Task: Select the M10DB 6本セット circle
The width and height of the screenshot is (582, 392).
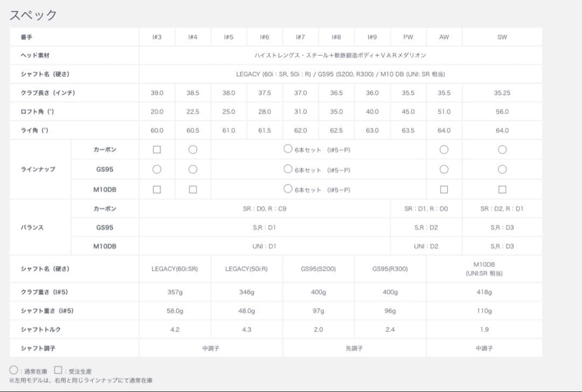Action: click(288, 189)
